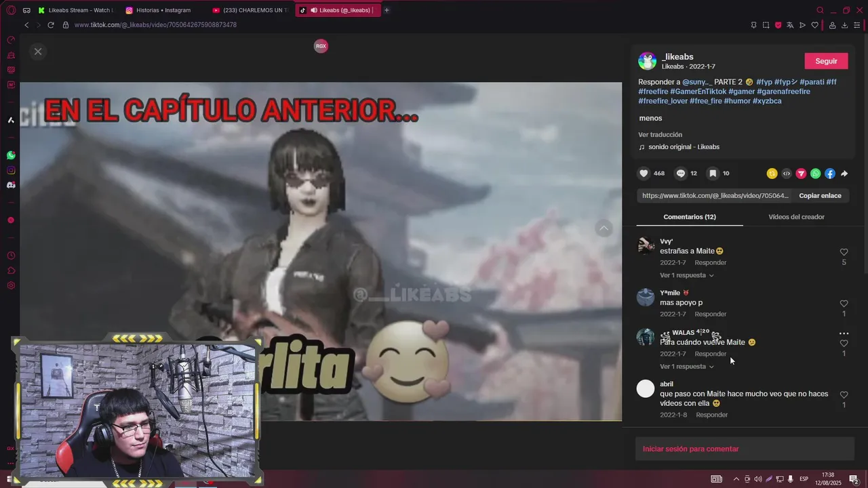The height and width of the screenshot is (488, 868).
Task: Open the _likeabs profile avatar
Action: pos(647,61)
